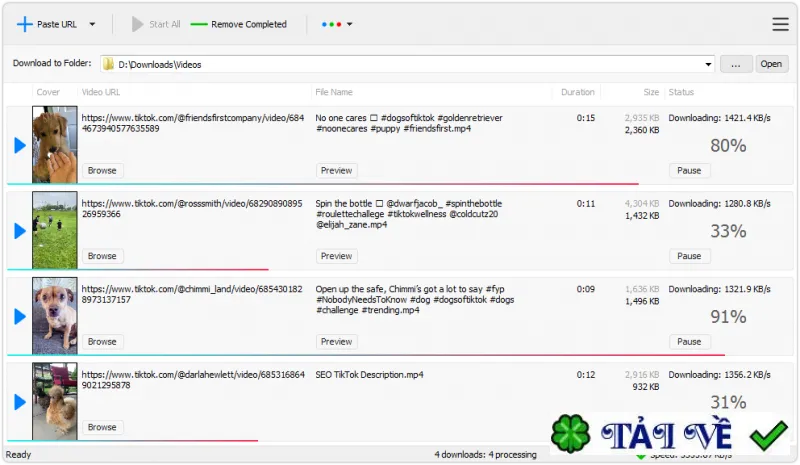Play the chimmi_land video row
The width and height of the screenshot is (800, 465).
point(20,316)
